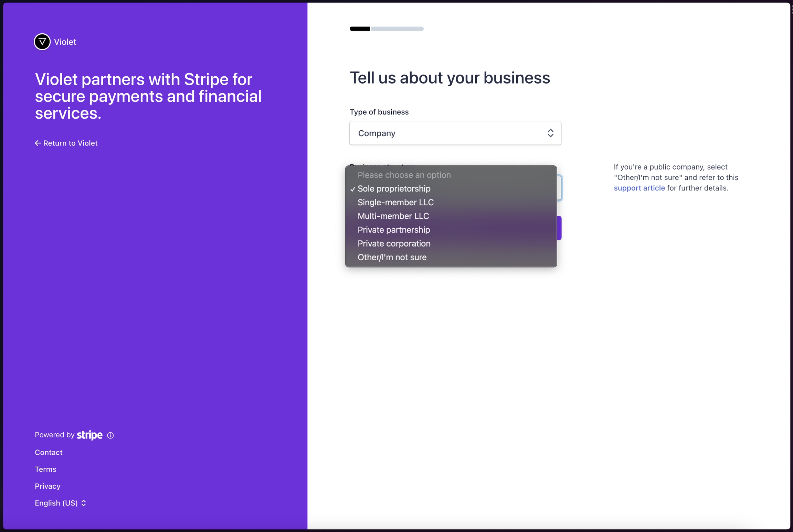Click the Violet logo icon

42,42
